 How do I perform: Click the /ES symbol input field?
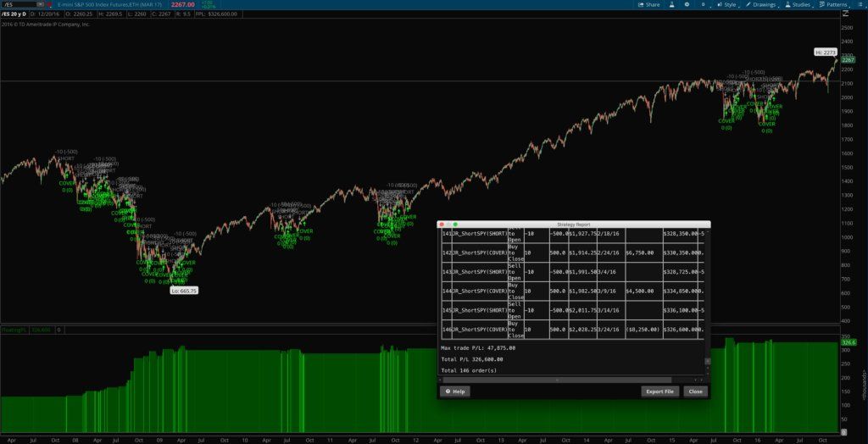(19, 4)
